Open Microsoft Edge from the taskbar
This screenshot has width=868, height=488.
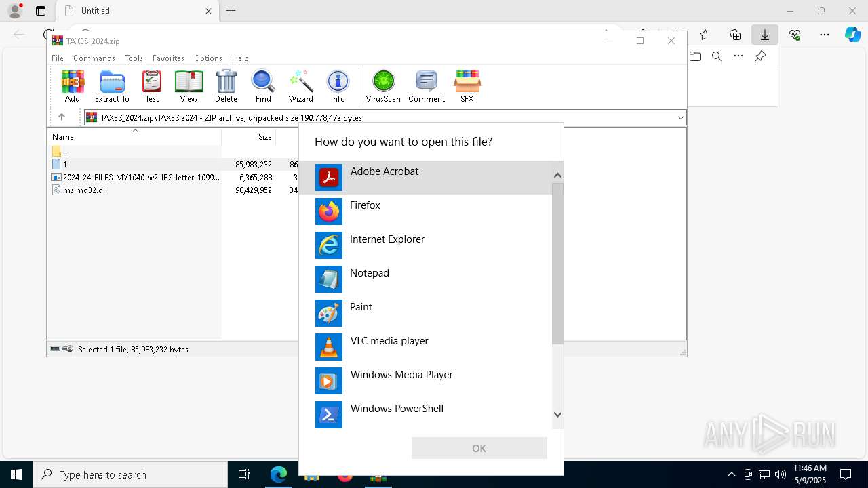coord(278,474)
